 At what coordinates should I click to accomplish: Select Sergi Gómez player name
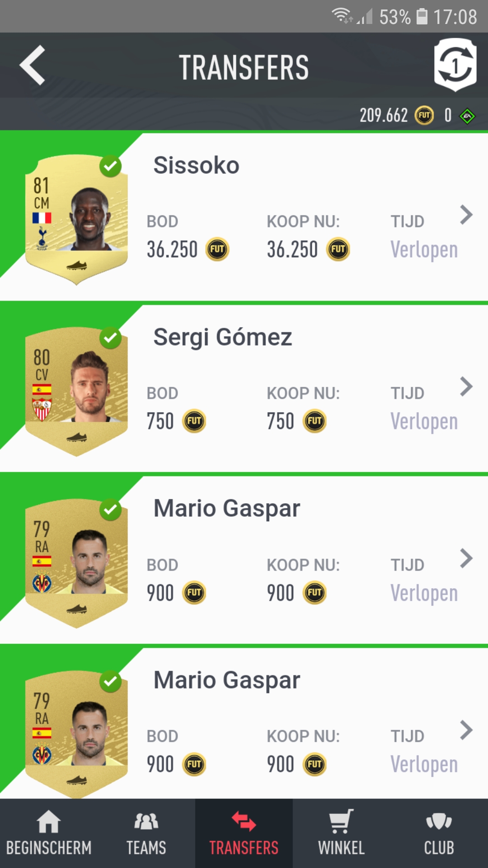(x=223, y=337)
